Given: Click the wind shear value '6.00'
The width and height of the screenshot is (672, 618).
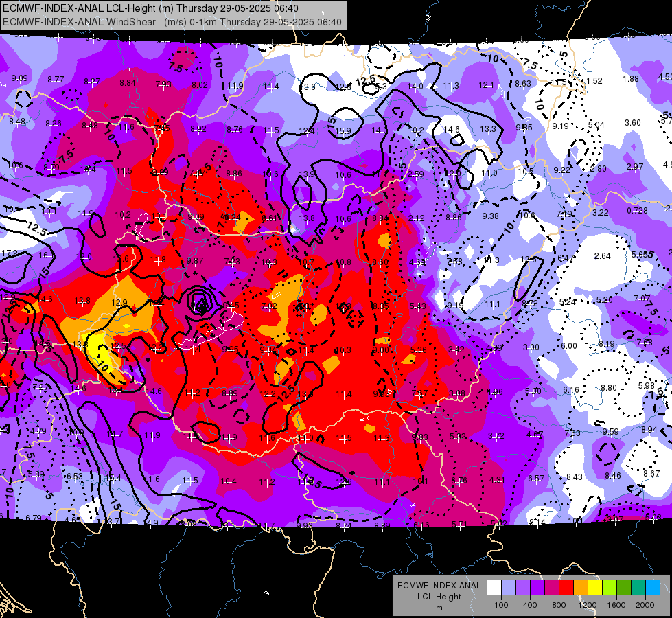Looking at the screenshot, I should tap(569, 345).
